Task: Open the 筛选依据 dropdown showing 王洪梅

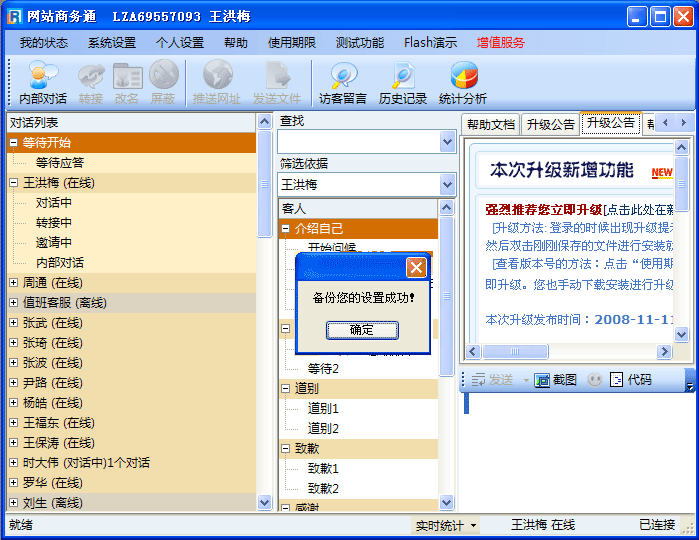Action: 447,185
